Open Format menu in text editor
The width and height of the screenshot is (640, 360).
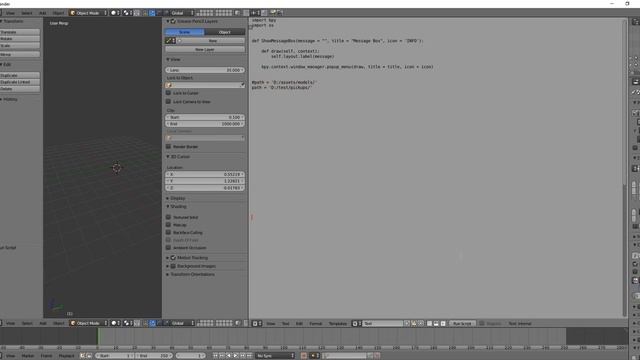tap(316, 323)
